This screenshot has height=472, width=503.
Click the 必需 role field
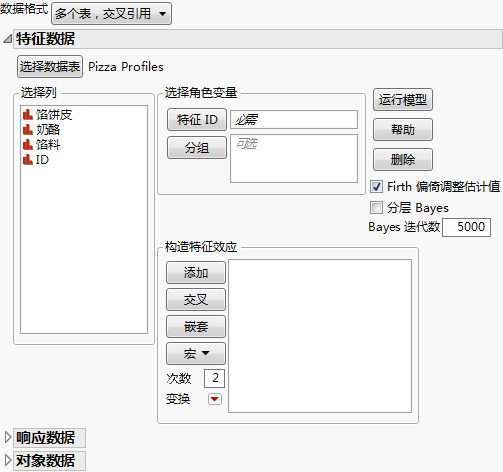[x=294, y=120]
